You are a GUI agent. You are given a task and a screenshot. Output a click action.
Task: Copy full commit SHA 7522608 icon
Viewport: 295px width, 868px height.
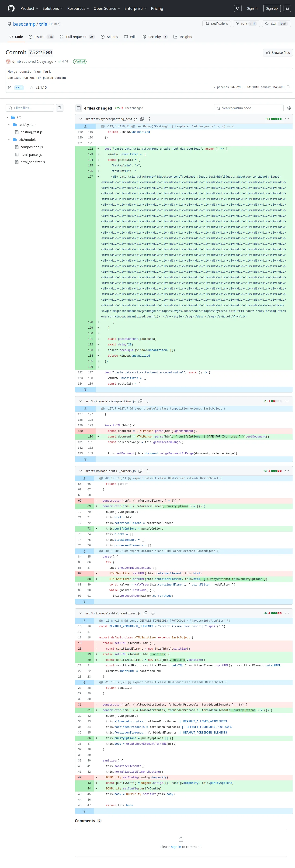288,87
